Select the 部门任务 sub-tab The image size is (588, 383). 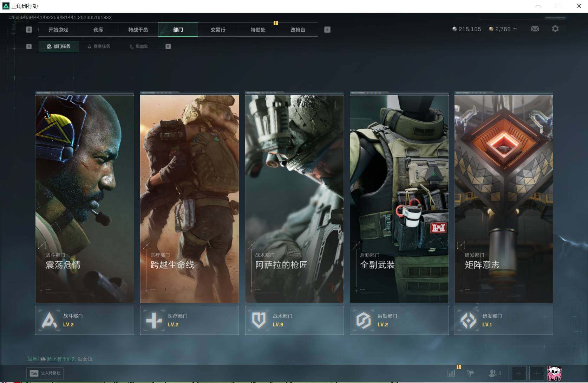(59, 46)
